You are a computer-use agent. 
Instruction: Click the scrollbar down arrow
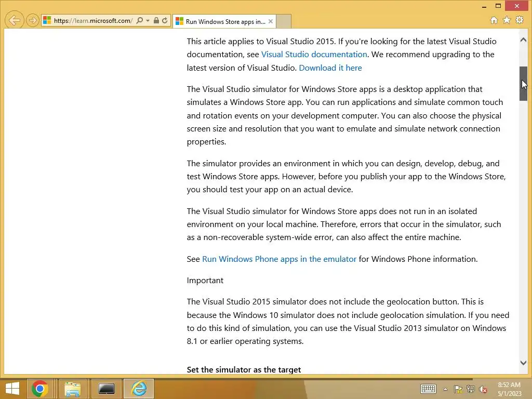pyautogui.click(x=523, y=363)
